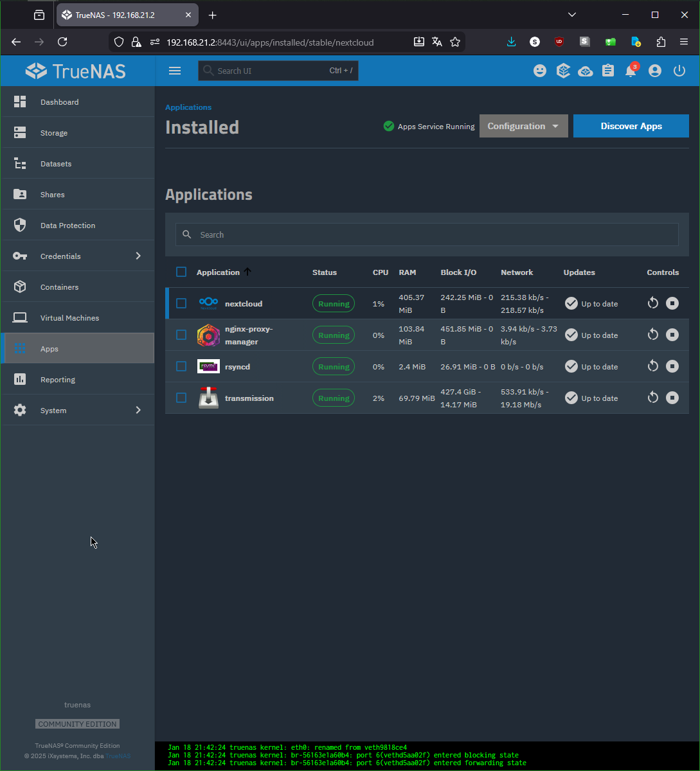The height and width of the screenshot is (771, 700).
Task: Open the feedback smiley icon
Action: coord(540,71)
